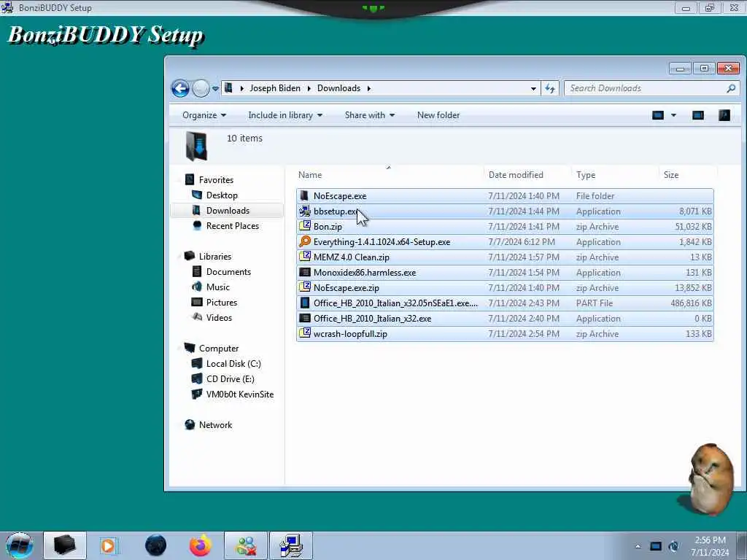Open CD Drive (E:)
The image size is (747, 560).
[230, 379]
